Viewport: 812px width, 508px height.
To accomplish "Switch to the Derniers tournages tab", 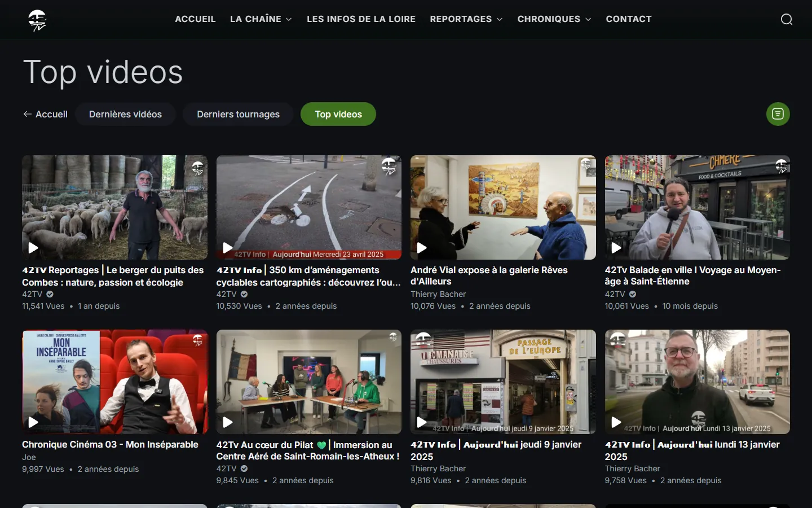I will click(238, 114).
